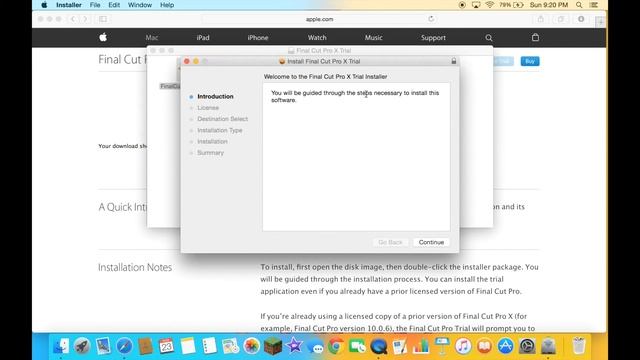Image resolution: width=640 pixels, height=360 pixels.
Task: Select the Installation step in the sidebar
Action: point(212,141)
